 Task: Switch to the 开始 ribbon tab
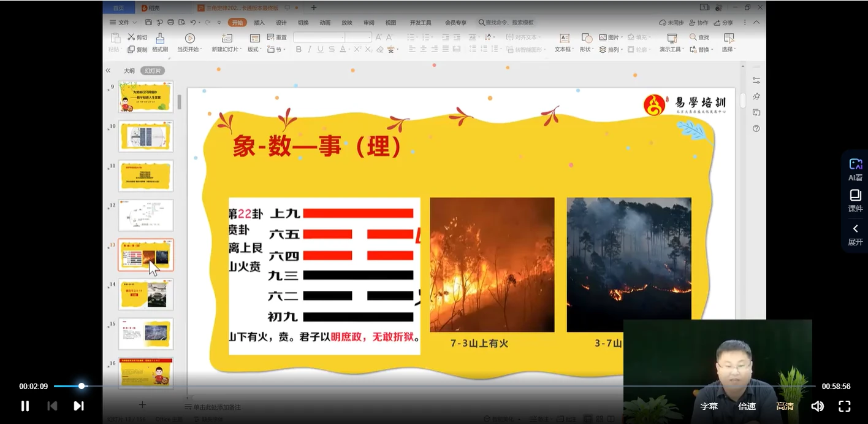point(237,23)
